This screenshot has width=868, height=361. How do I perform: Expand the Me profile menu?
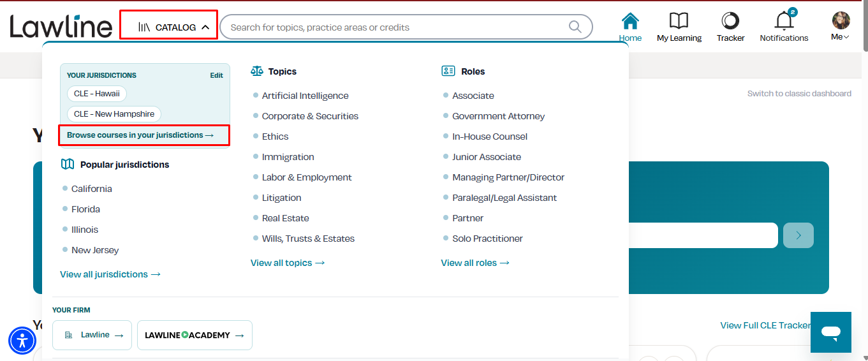tap(841, 26)
